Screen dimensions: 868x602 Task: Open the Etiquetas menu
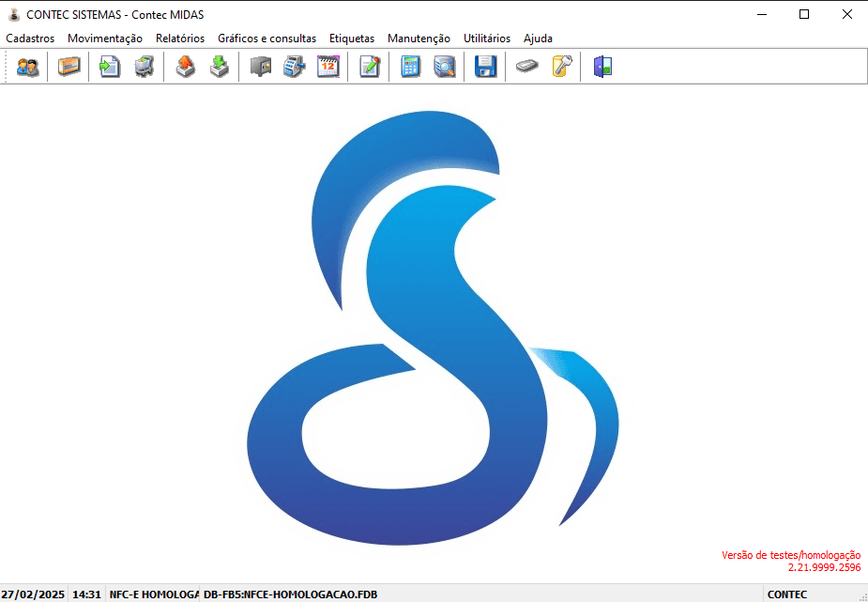pos(352,39)
